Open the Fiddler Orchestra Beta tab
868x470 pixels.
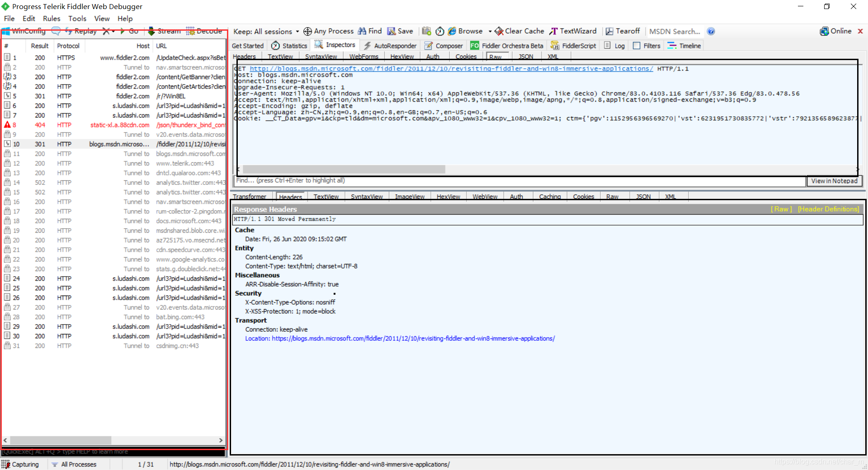(x=507, y=46)
